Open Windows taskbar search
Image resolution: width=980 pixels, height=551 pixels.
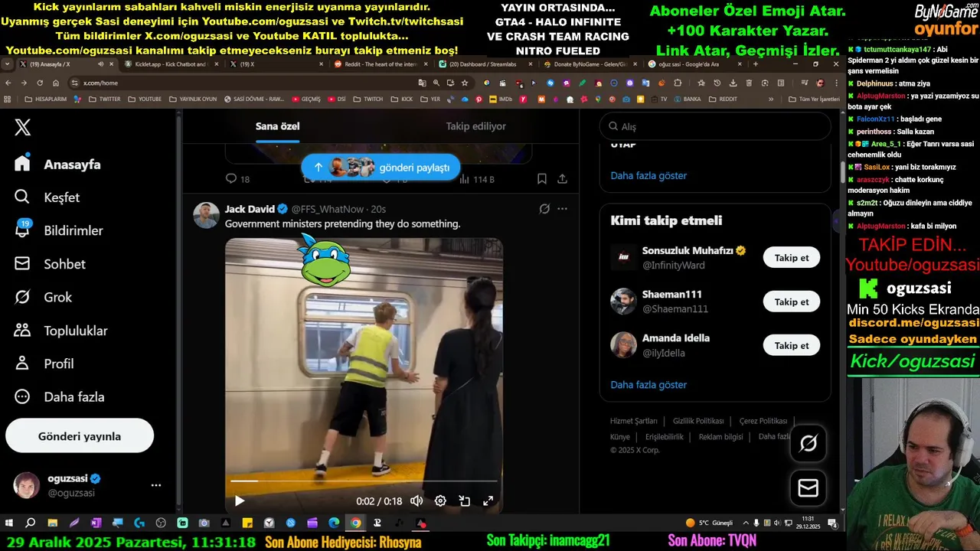coord(31,523)
